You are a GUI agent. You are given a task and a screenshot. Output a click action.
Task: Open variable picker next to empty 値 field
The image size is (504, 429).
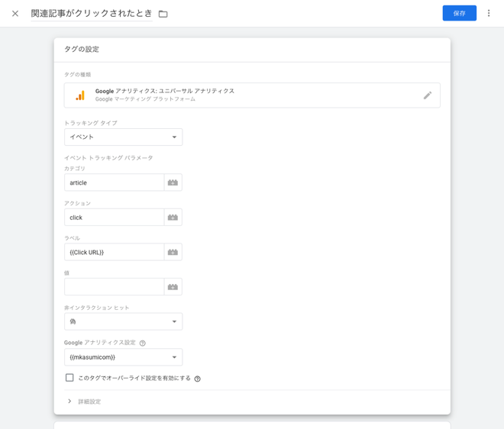[173, 287]
